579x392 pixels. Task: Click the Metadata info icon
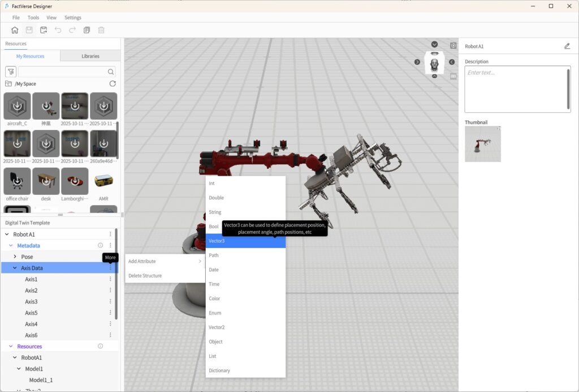tap(101, 246)
